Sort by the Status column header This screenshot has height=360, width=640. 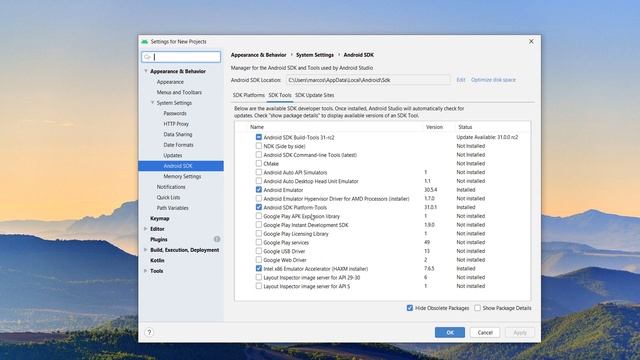[465, 127]
